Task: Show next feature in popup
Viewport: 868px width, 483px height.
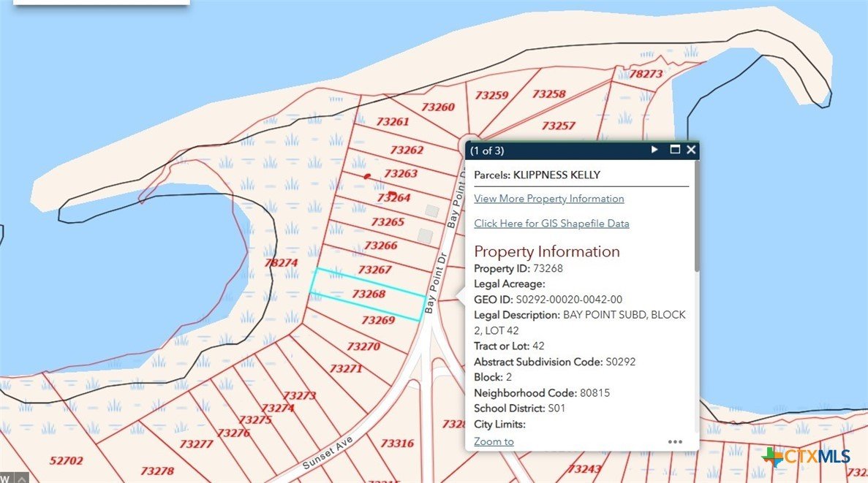Action: (655, 150)
